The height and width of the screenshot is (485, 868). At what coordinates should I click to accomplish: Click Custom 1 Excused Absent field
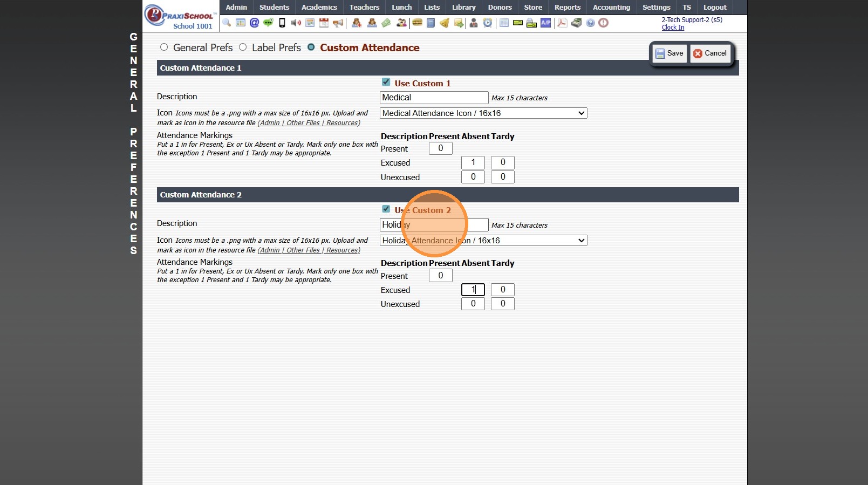[x=473, y=162]
